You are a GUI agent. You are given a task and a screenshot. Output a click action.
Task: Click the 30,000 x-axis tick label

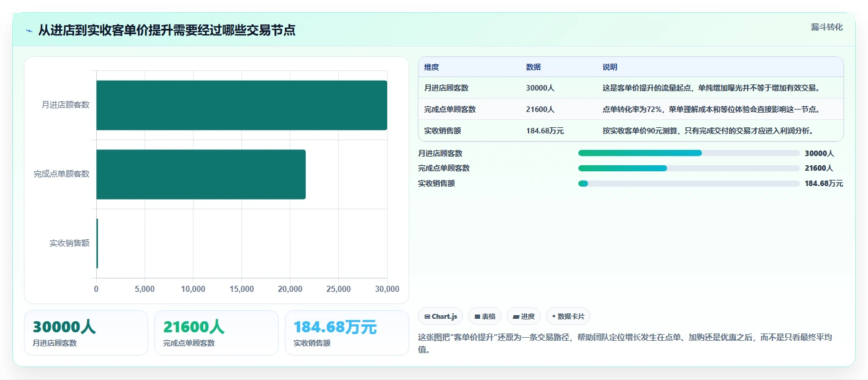point(387,289)
